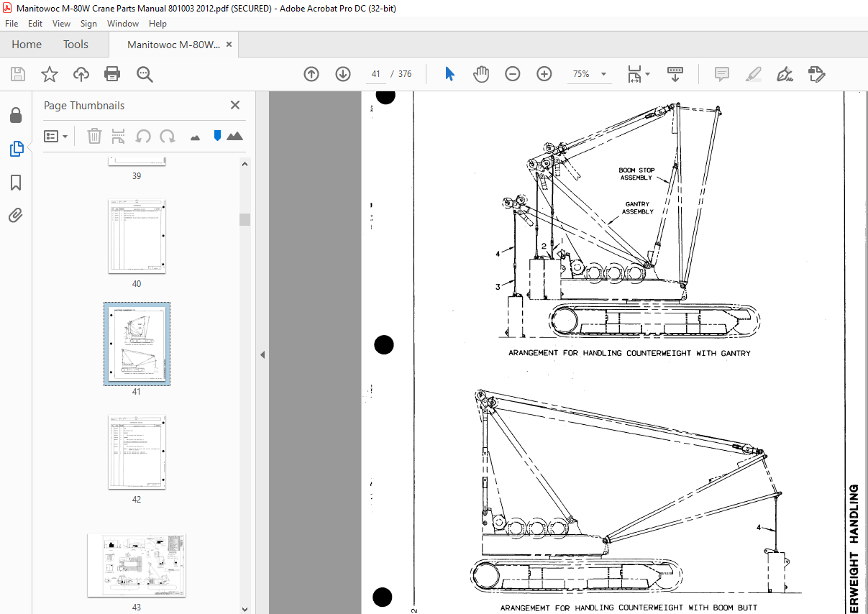
Task: Open the Sign menu
Action: [x=88, y=24]
